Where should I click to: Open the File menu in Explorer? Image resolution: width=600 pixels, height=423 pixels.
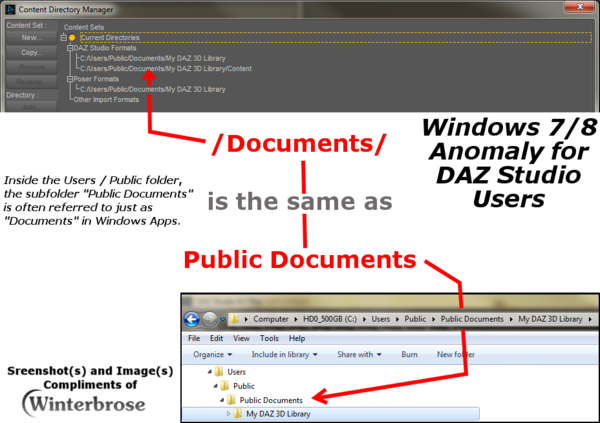pyautogui.click(x=194, y=339)
